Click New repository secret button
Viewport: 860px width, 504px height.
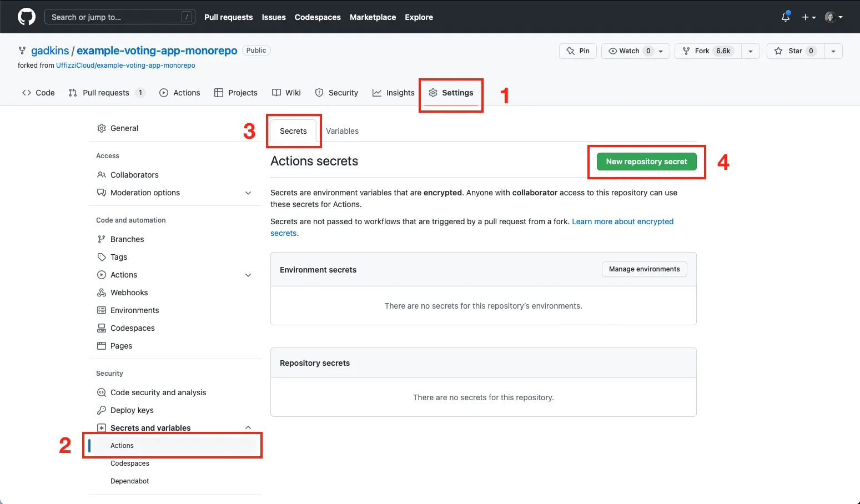646,162
